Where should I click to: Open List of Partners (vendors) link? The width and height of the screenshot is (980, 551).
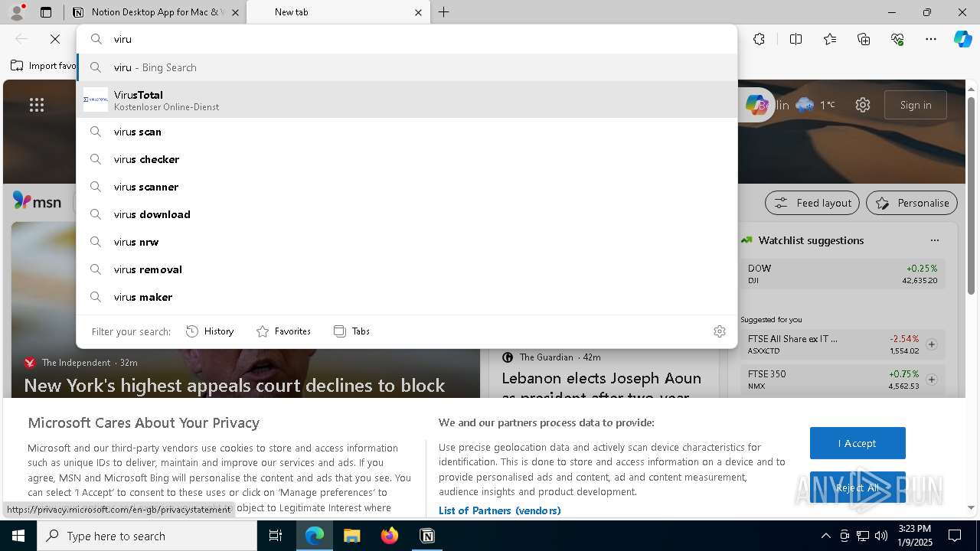pyautogui.click(x=499, y=510)
